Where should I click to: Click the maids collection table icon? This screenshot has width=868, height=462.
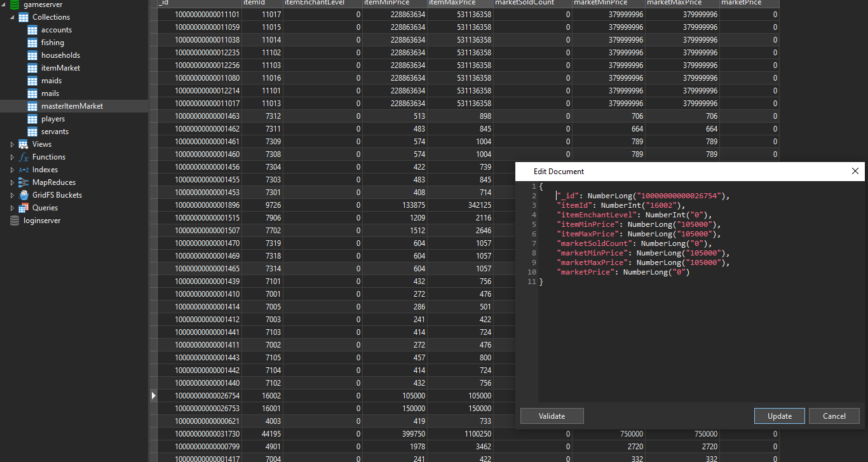(32, 81)
